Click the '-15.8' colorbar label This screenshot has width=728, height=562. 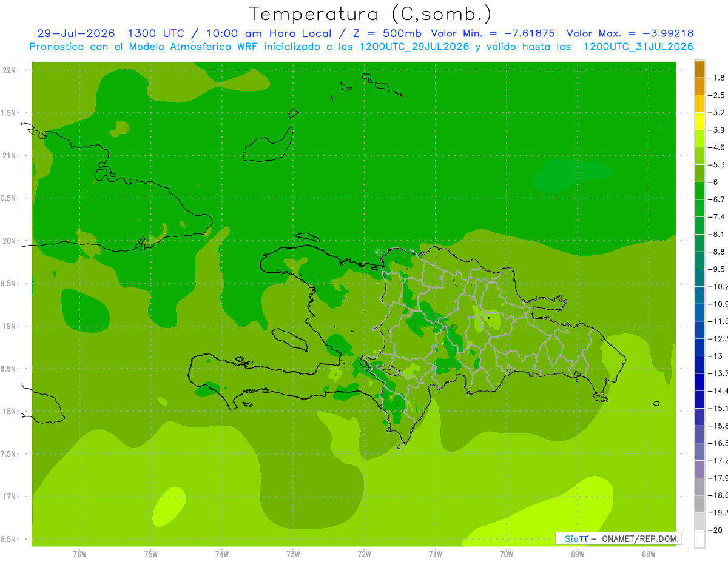[x=718, y=426]
